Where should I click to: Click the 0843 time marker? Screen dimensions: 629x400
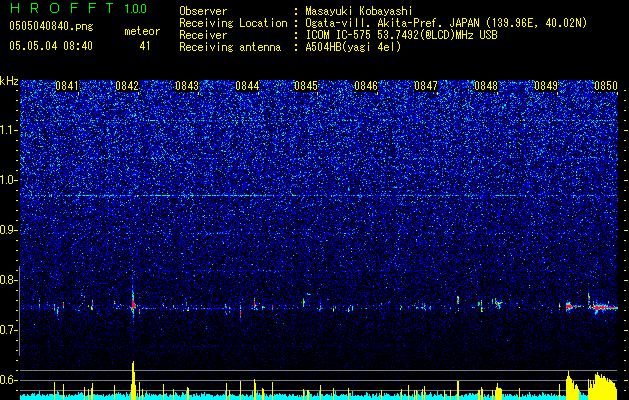tap(187, 86)
